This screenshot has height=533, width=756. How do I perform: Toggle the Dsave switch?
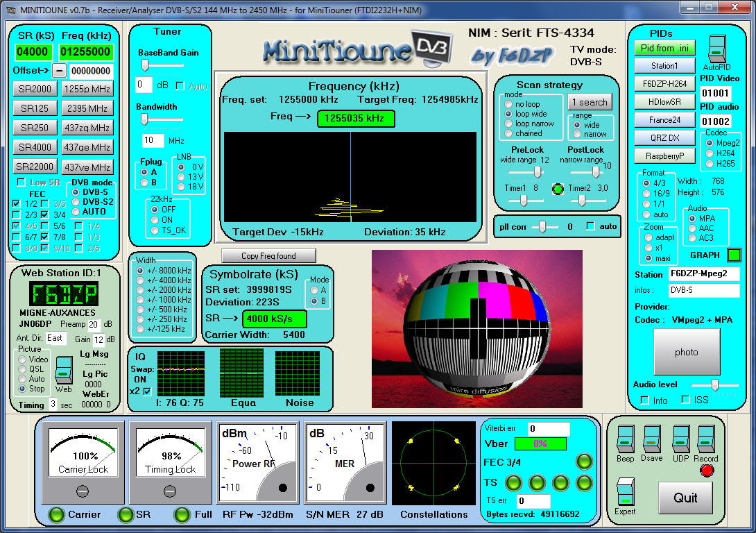click(x=651, y=439)
